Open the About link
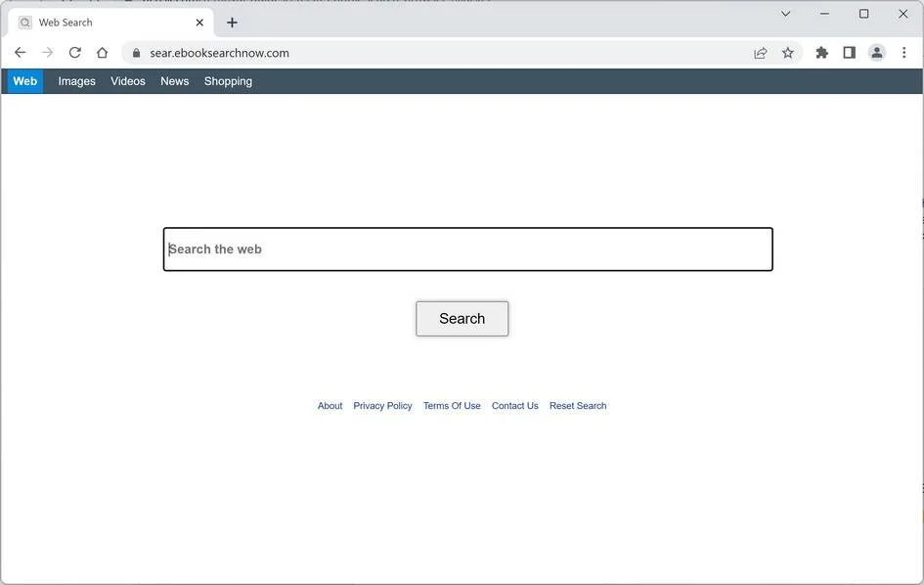 pos(330,406)
